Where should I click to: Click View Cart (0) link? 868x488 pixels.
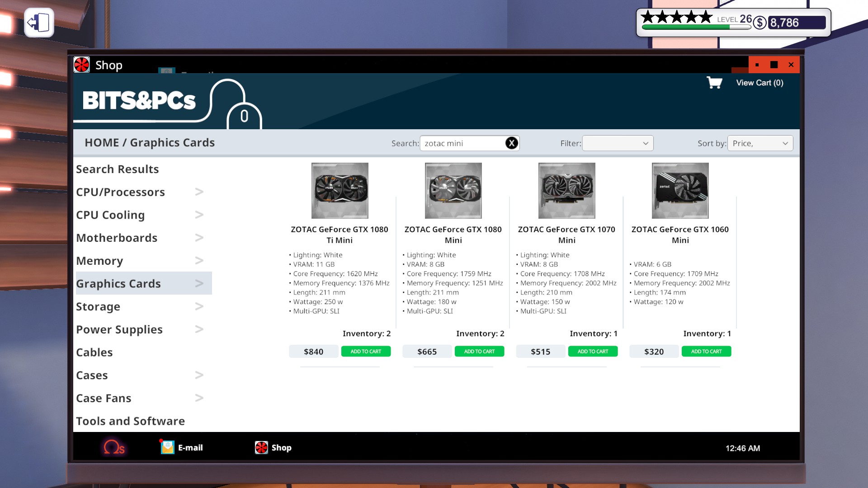pyautogui.click(x=759, y=83)
